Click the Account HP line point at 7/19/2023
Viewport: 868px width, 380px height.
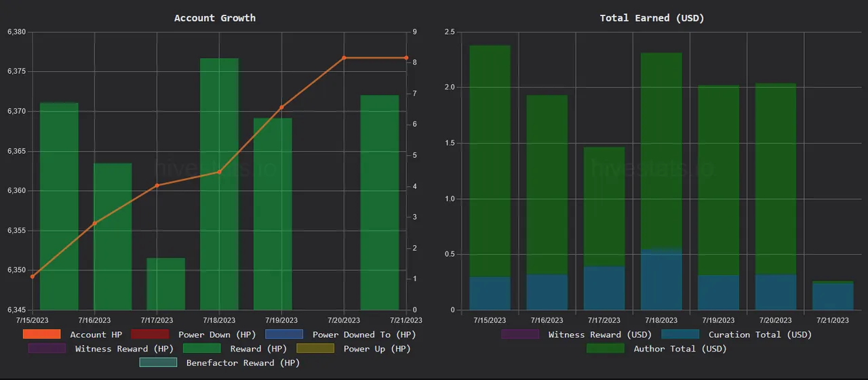click(x=281, y=107)
